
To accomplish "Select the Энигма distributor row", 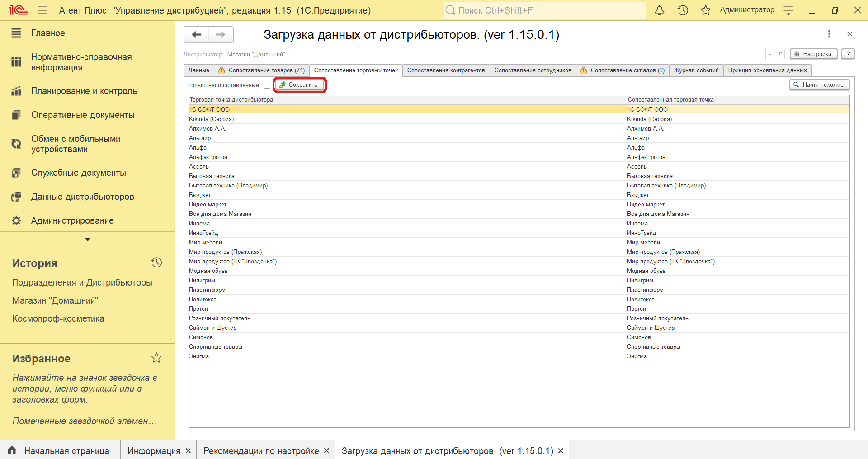I will tap(407, 356).
